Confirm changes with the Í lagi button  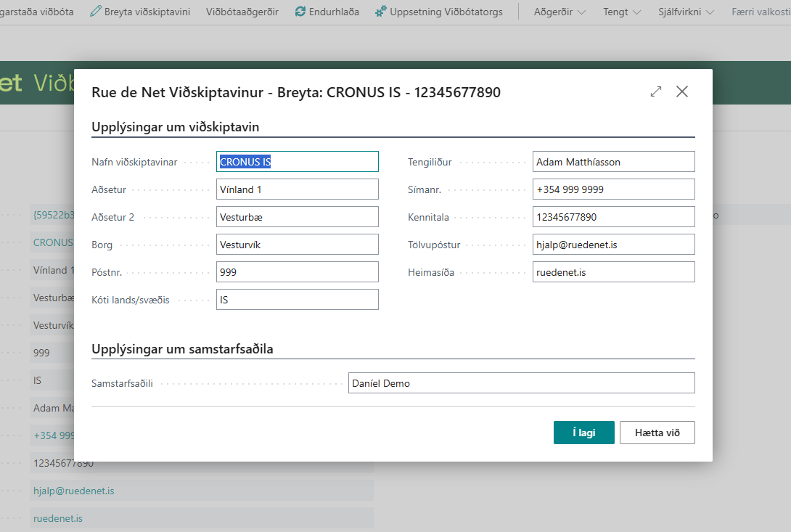(583, 433)
